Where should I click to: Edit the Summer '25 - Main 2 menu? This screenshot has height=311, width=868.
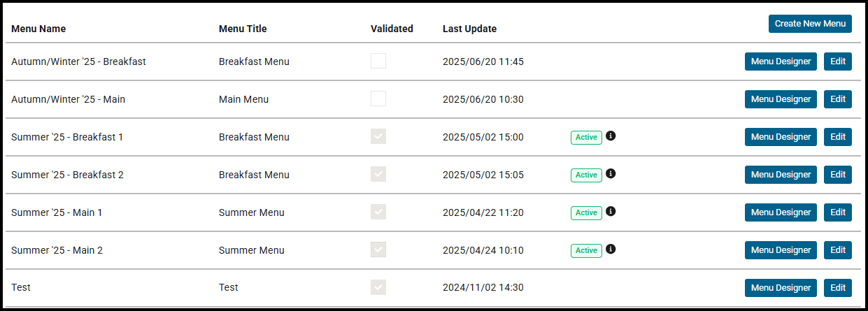(x=838, y=250)
